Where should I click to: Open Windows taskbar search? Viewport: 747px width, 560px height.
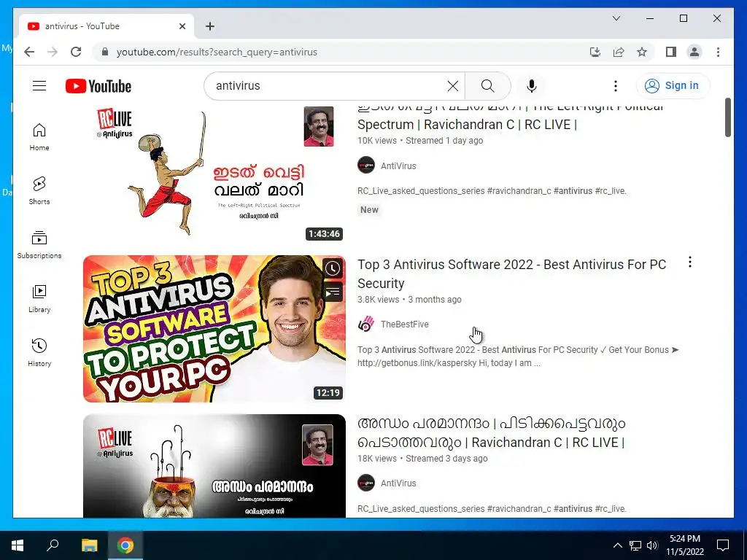point(53,545)
